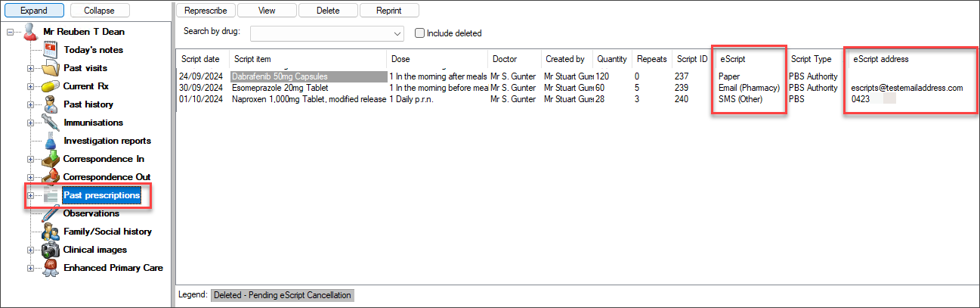Expand the Past history tree node

(x=31, y=104)
